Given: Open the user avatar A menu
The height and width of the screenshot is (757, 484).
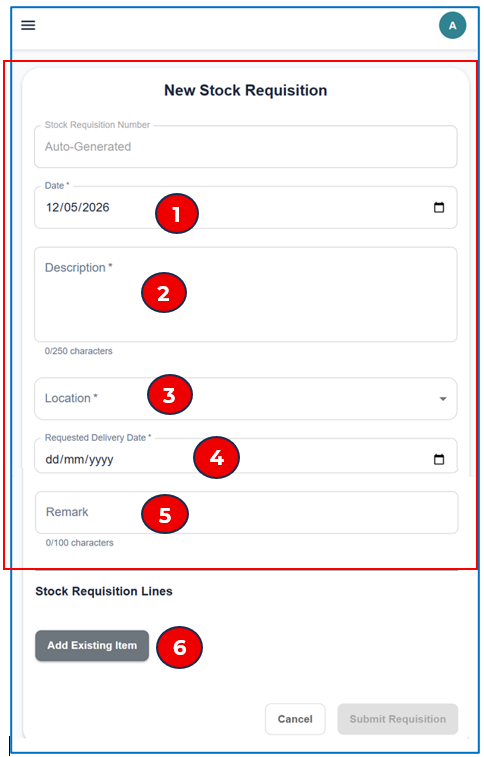Looking at the screenshot, I should point(452,26).
